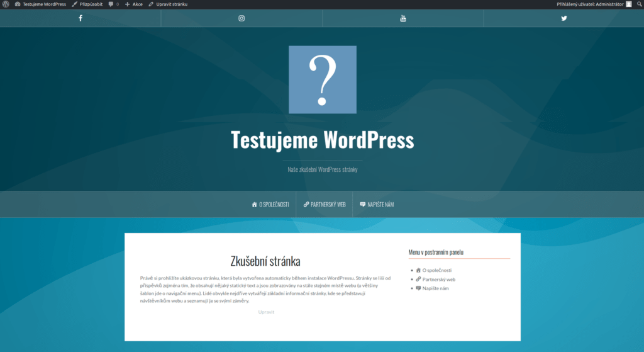Open Přihlášený uživatel: Administrátor account menu
Viewport: 644px width, 352px height.
[x=594, y=4]
